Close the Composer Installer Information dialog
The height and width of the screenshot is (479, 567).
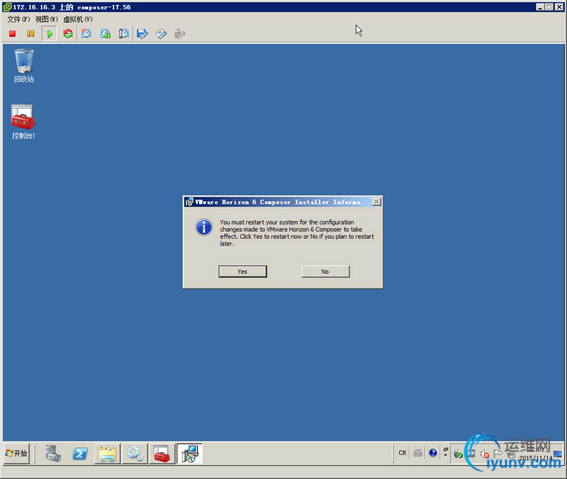pos(376,202)
